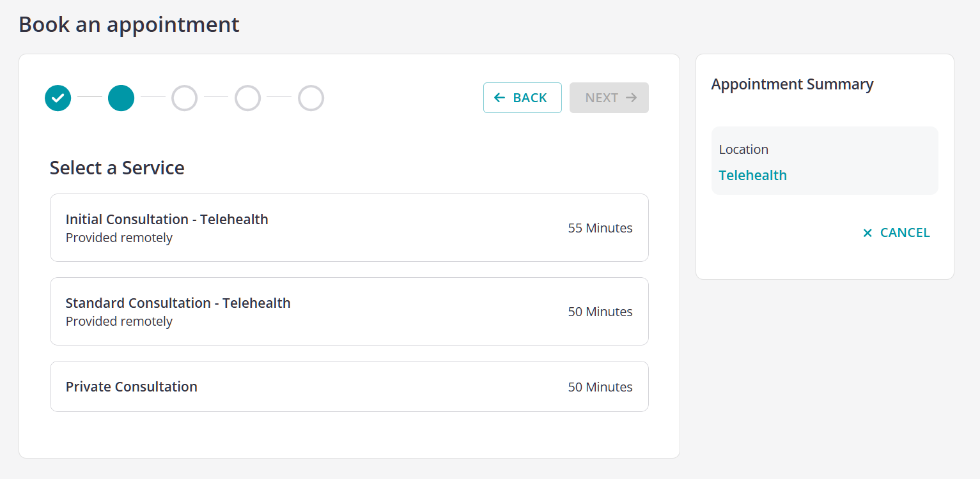
Task: Click 'Provided remotely' under Initial Consultation
Action: click(x=119, y=238)
